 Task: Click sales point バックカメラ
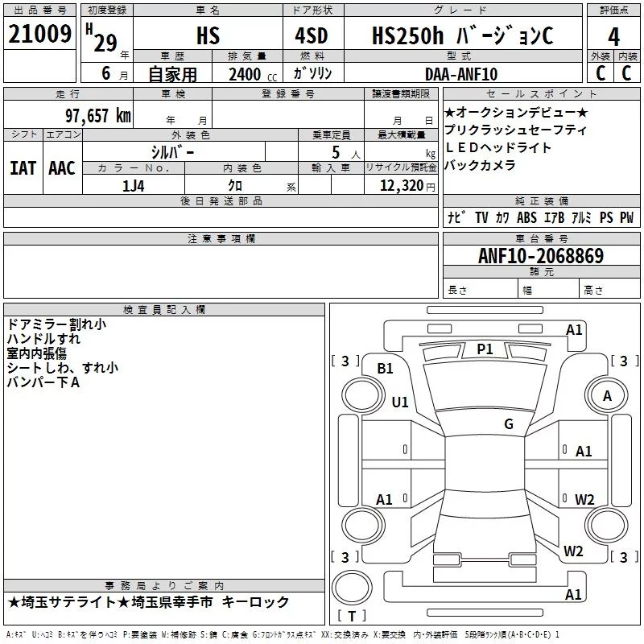(x=480, y=165)
